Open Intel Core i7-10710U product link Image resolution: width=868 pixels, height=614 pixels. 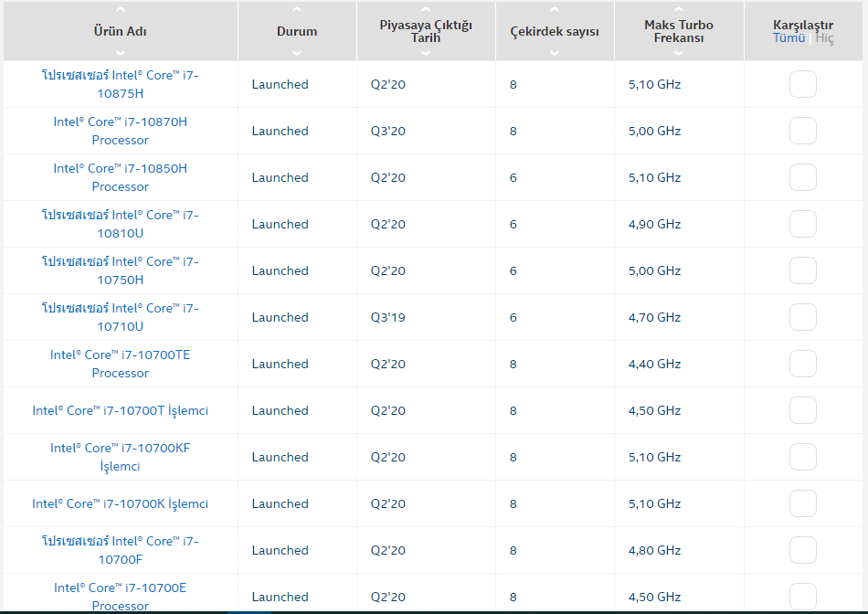coord(120,317)
